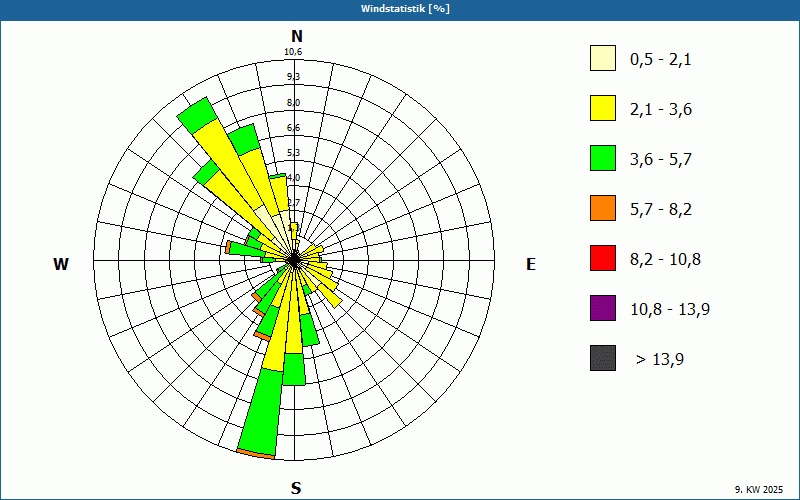Viewport: 800px width, 500px height.
Task: Click the N compass label
Action: [296, 36]
